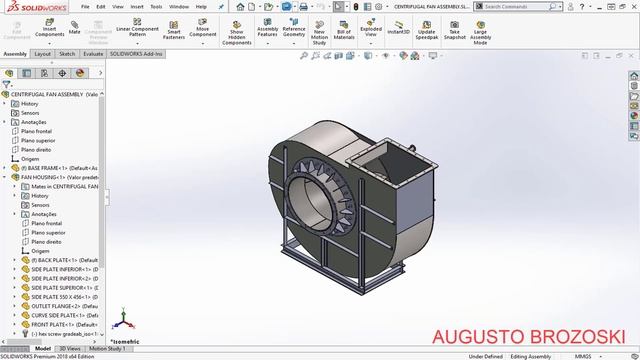Click Search Commands input field
Viewport: 640px width, 360px height.
click(x=516, y=7)
